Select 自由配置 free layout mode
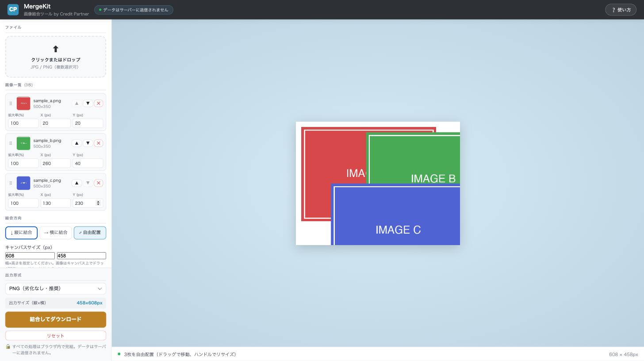Screen dimensions: 644x361 90,233
